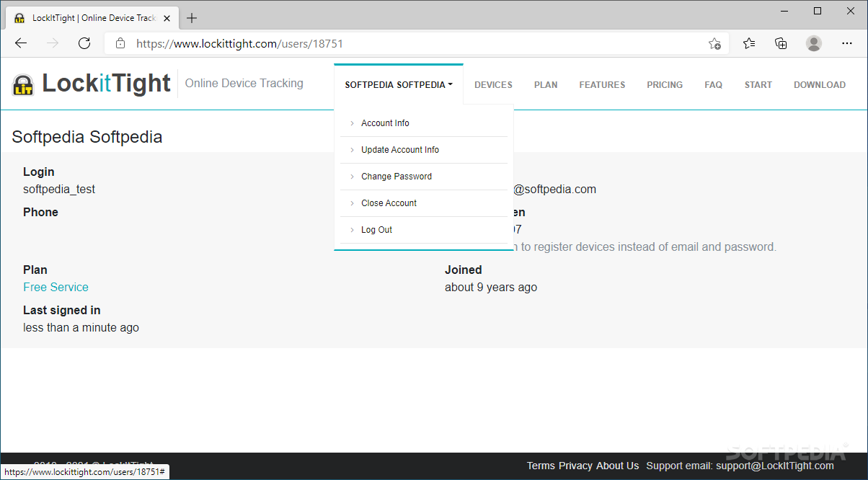
Task: Click the 'about 9 years ago' joined text
Action: tap(491, 288)
